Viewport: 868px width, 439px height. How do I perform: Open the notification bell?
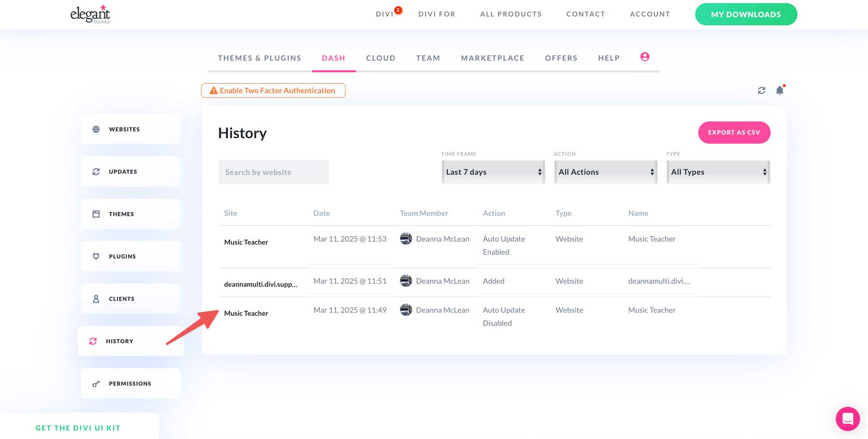pyautogui.click(x=779, y=90)
